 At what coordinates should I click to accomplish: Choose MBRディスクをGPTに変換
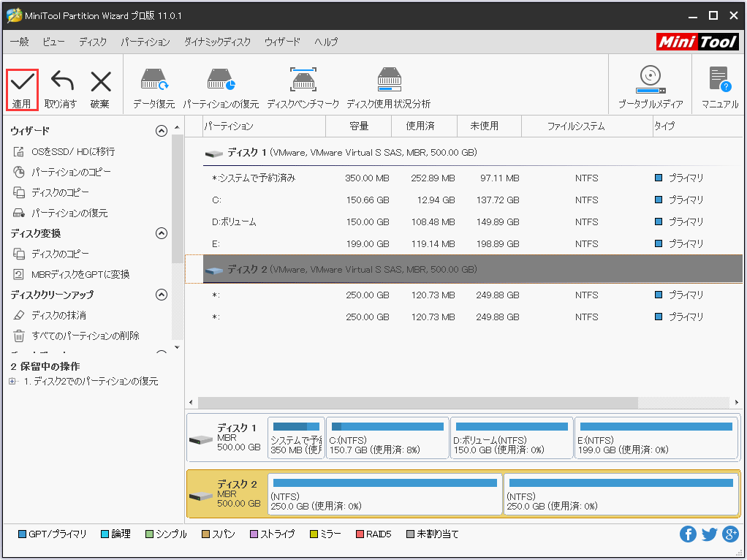(71, 275)
